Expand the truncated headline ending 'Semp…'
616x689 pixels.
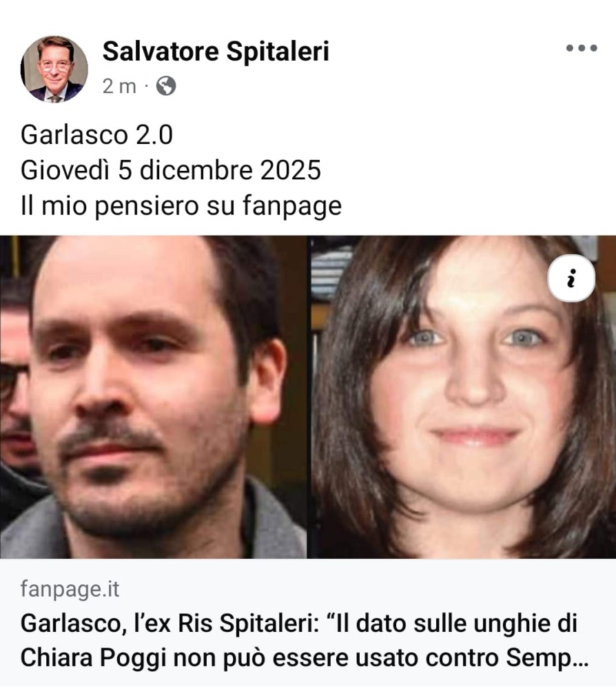pyautogui.click(x=547, y=658)
